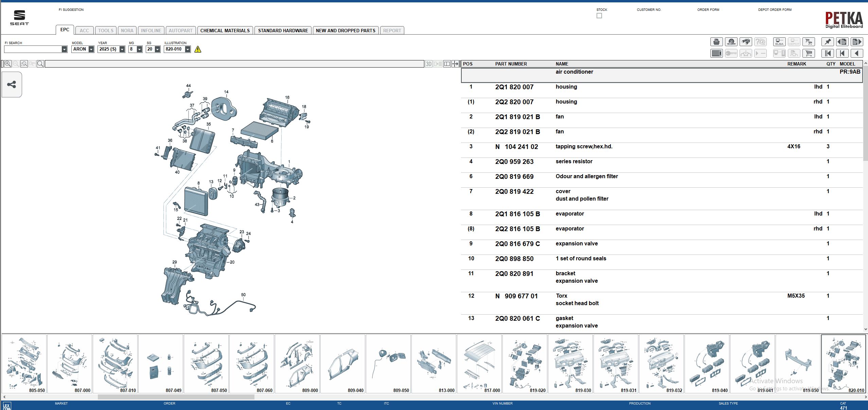Click the pushpin icon
The height and width of the screenshot is (410, 868).
pos(828,42)
